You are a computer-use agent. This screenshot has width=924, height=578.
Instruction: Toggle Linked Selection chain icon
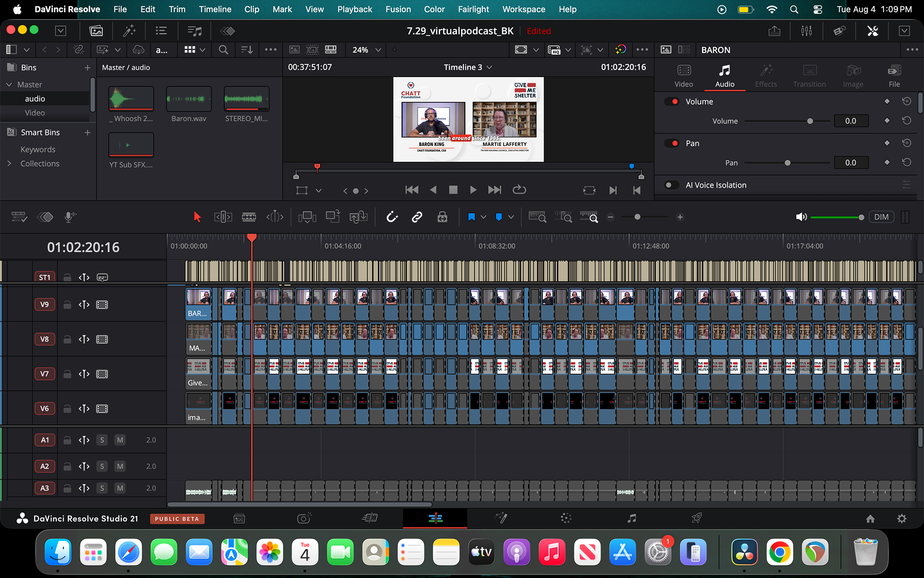pos(417,217)
